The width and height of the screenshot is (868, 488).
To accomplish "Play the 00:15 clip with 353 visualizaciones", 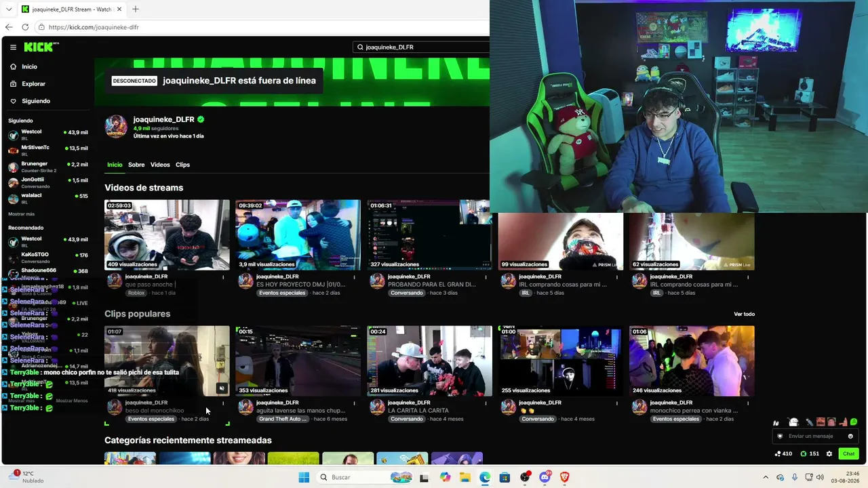I will (298, 361).
